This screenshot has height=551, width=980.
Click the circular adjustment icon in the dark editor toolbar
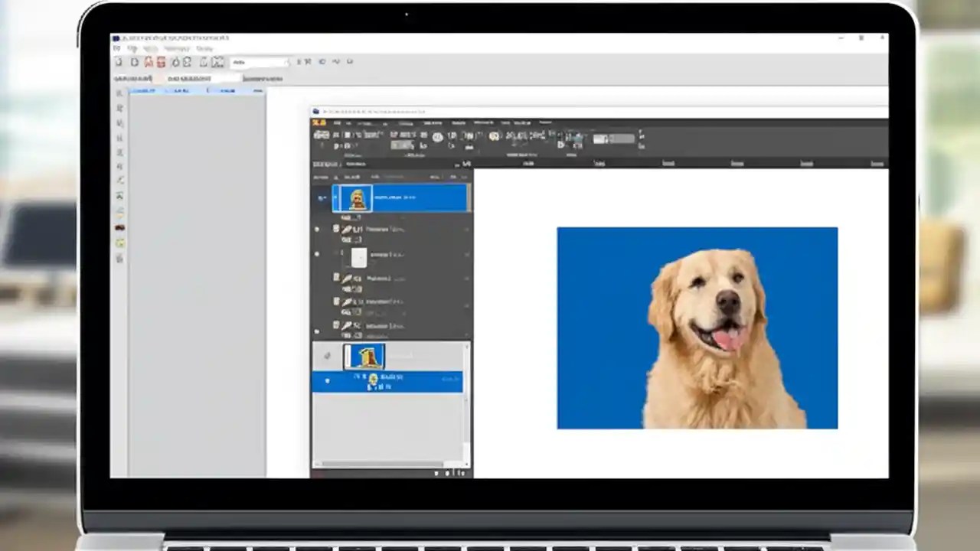tap(436, 137)
